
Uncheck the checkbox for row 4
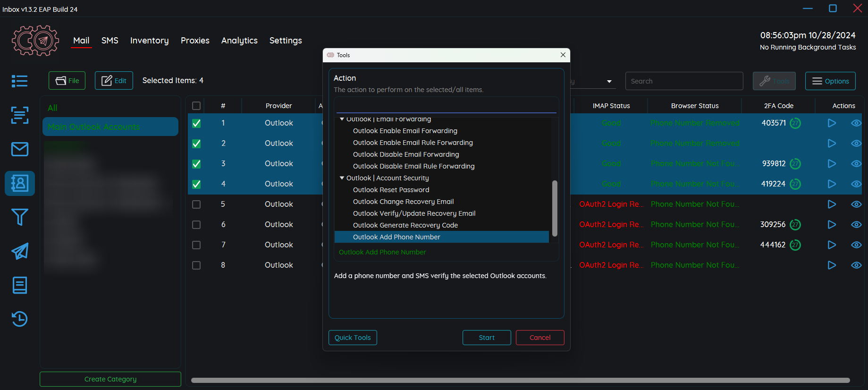point(196,184)
